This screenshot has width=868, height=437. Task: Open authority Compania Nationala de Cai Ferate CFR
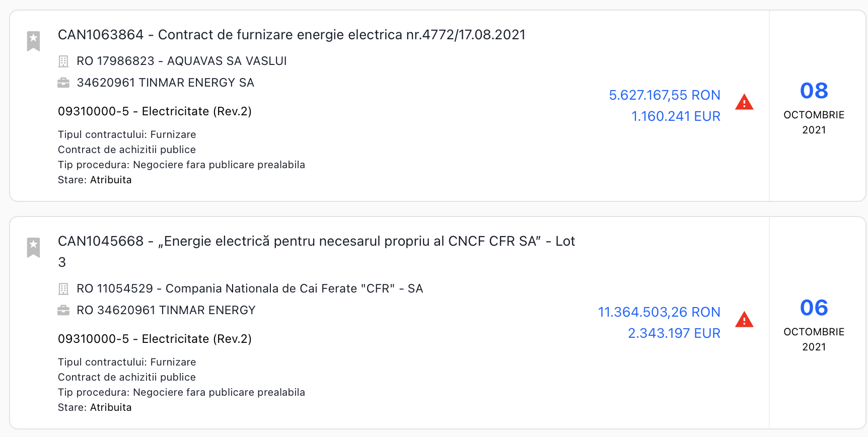click(250, 288)
